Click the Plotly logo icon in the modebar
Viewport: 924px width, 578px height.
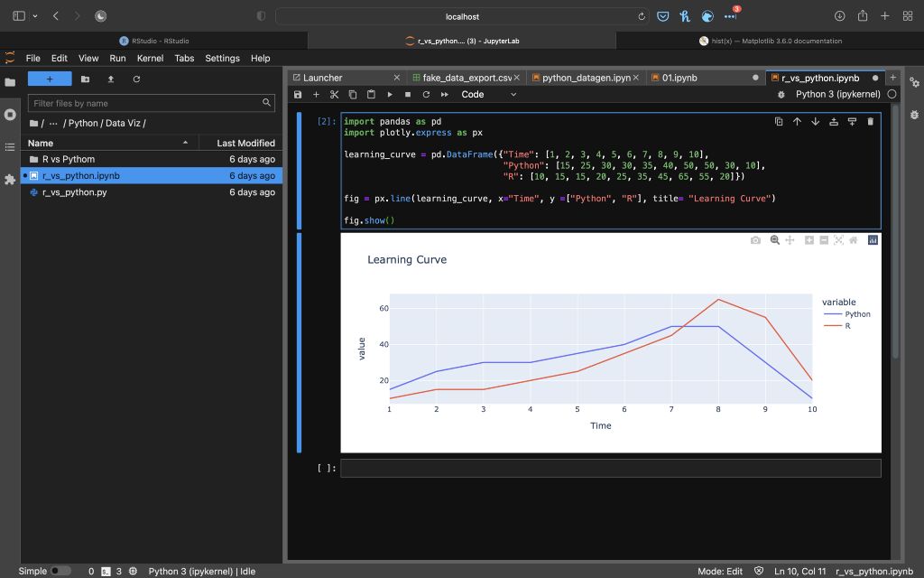(873, 240)
